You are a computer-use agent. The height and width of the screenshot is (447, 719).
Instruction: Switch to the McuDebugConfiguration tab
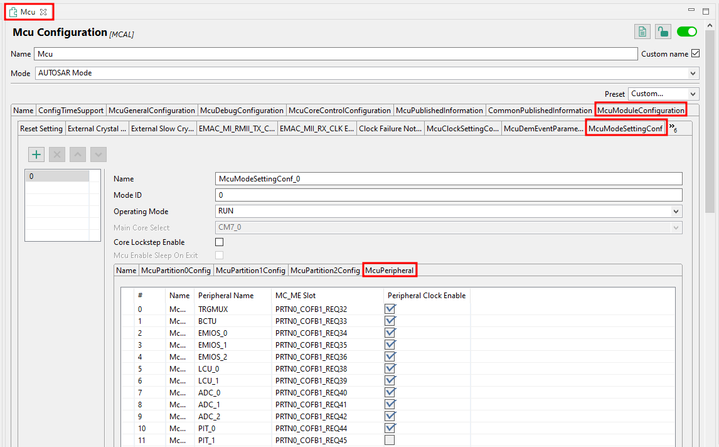coord(242,110)
